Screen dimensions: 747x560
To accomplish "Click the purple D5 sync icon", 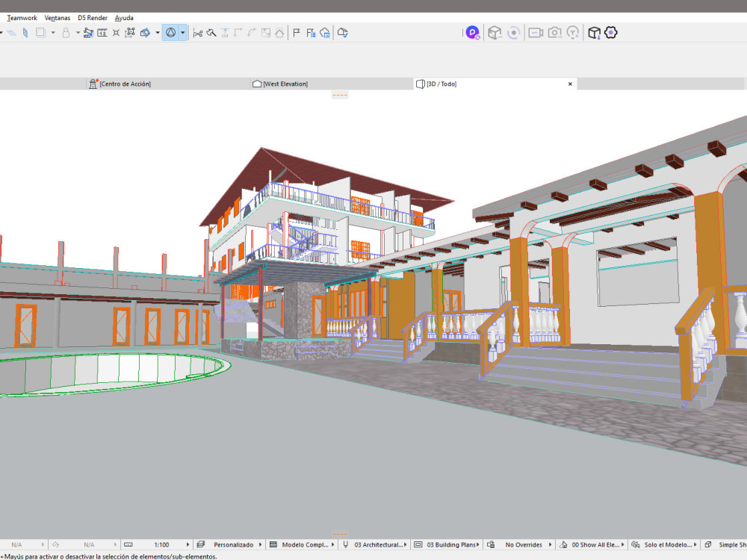I will tap(472, 33).
